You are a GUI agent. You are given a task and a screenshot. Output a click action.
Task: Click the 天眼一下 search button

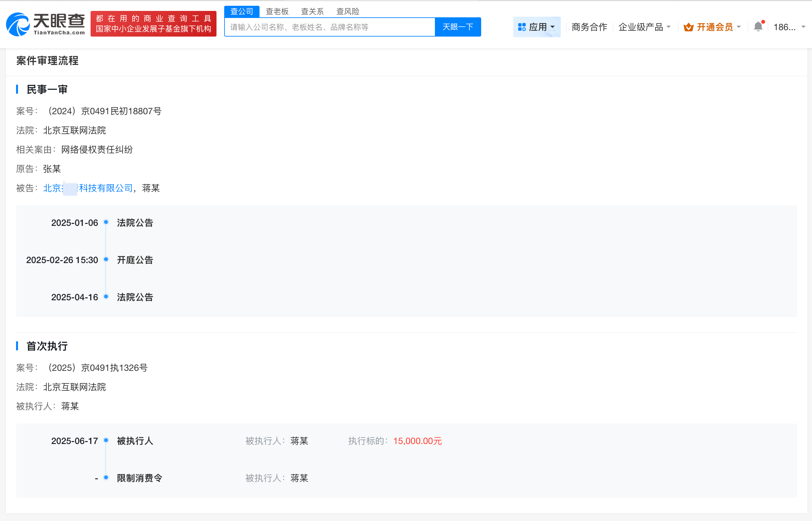coord(458,27)
